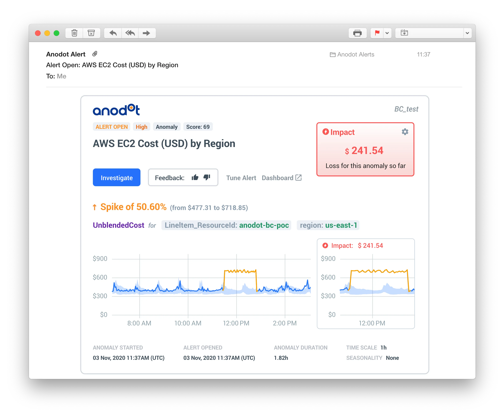This screenshot has height=420, width=504.
Task: Click the anodot logo
Action: [x=116, y=110]
